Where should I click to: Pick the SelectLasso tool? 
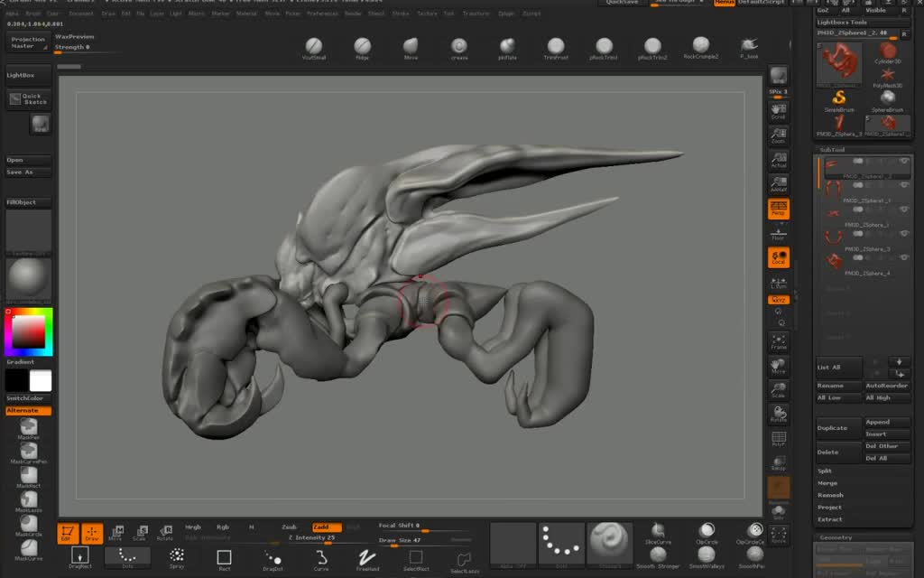(465, 562)
